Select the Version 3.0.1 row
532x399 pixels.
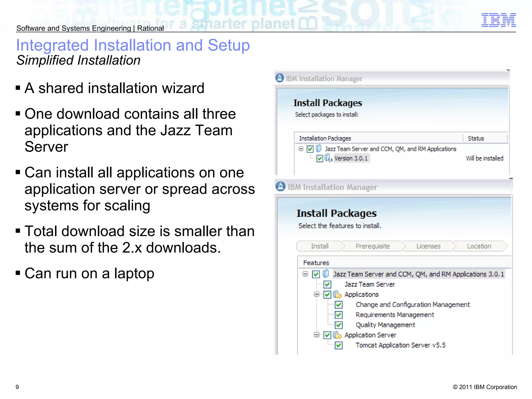[351, 158]
